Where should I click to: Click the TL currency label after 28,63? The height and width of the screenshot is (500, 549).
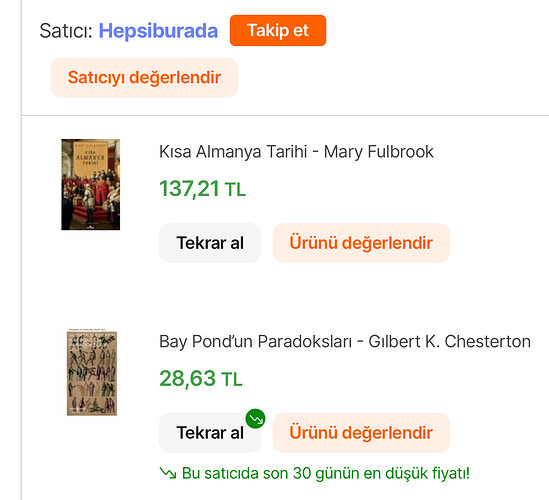point(232,380)
